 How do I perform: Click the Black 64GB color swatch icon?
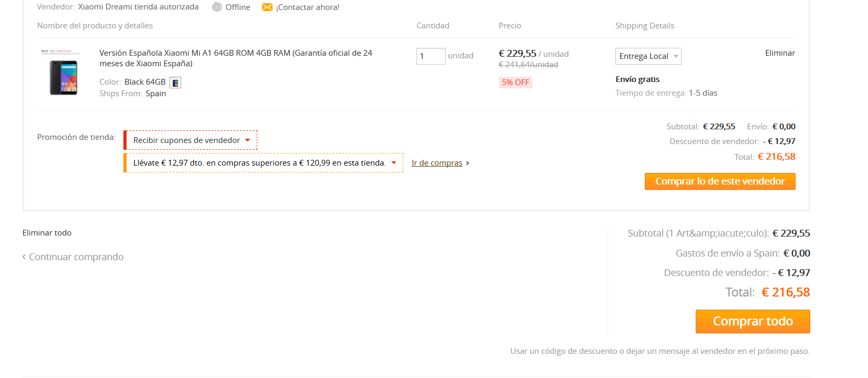coord(175,83)
